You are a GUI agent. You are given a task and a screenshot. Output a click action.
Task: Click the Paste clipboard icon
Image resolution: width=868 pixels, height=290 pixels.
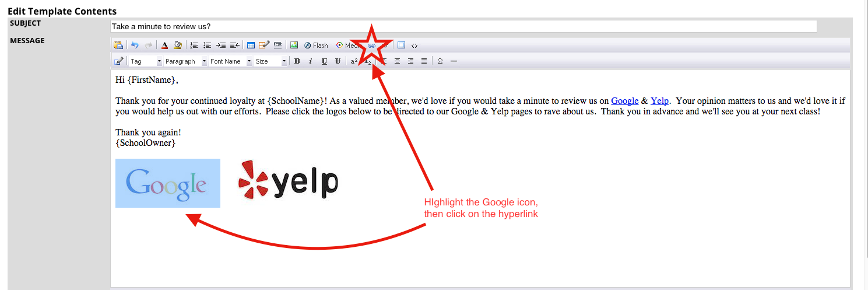click(x=118, y=45)
